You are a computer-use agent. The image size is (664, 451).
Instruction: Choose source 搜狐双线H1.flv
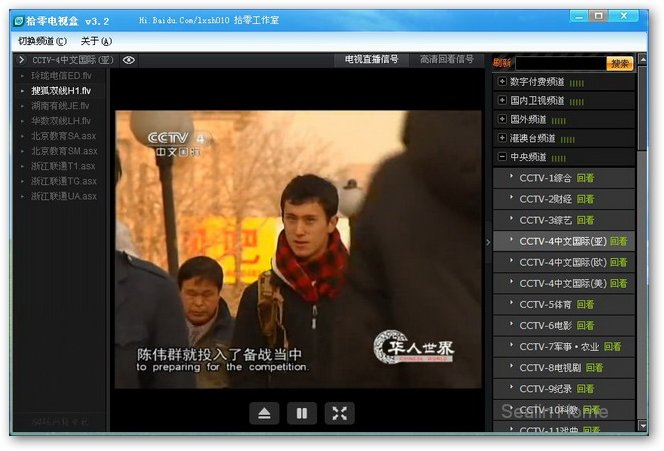click(x=61, y=91)
